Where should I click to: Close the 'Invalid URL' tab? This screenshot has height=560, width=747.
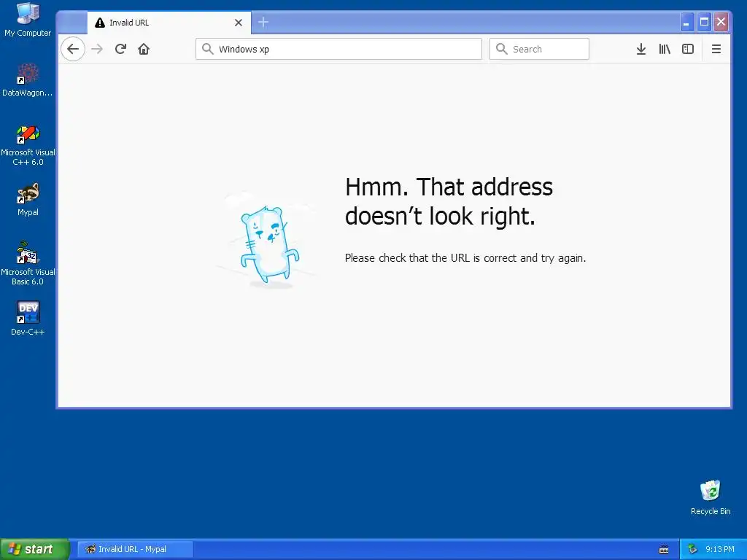pyautogui.click(x=239, y=23)
